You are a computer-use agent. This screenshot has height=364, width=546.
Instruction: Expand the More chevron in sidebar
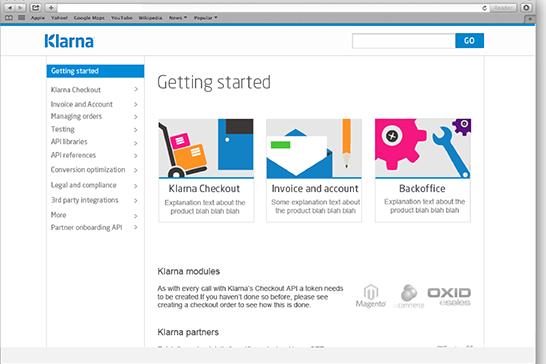[x=136, y=216]
